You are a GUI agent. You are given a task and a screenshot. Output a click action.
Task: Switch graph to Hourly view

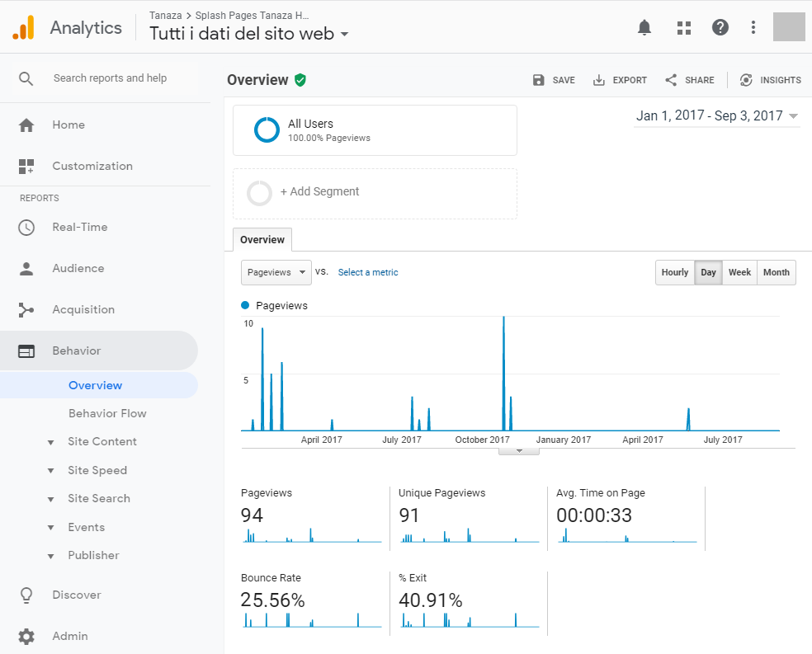pos(675,273)
